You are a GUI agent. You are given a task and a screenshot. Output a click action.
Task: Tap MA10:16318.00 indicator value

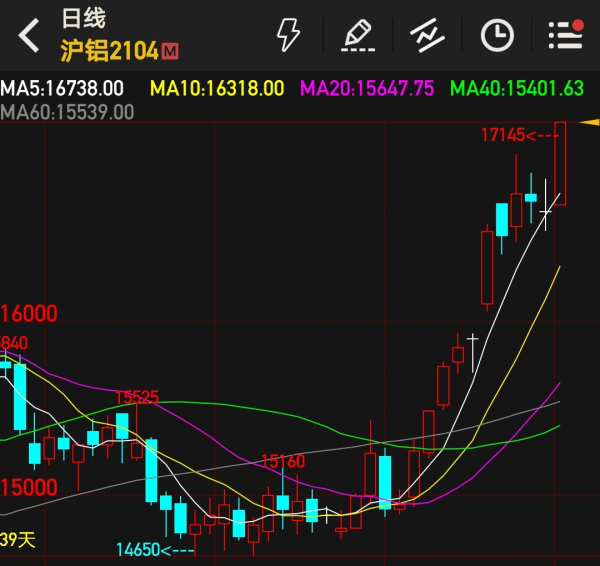pos(217,88)
